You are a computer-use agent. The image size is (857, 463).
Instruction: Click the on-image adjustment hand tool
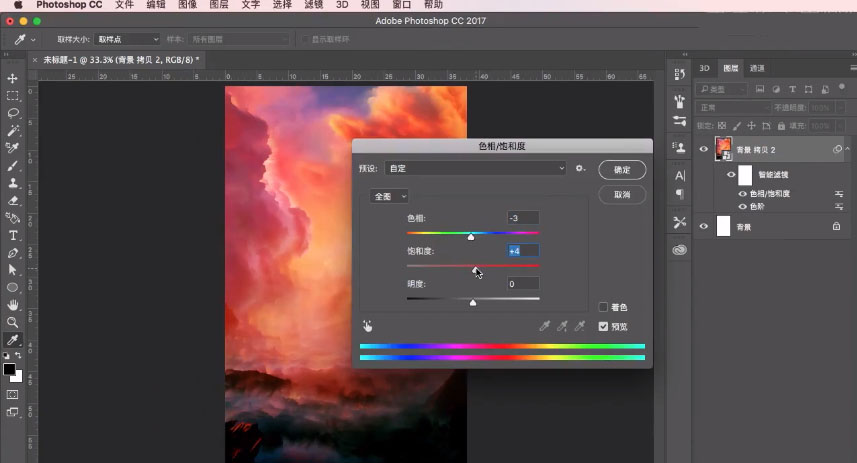tap(367, 326)
